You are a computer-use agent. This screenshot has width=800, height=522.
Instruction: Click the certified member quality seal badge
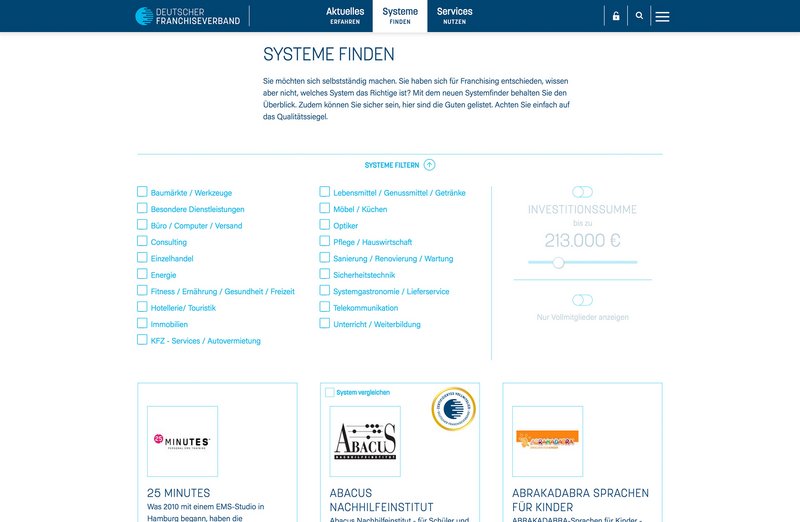coord(454,409)
